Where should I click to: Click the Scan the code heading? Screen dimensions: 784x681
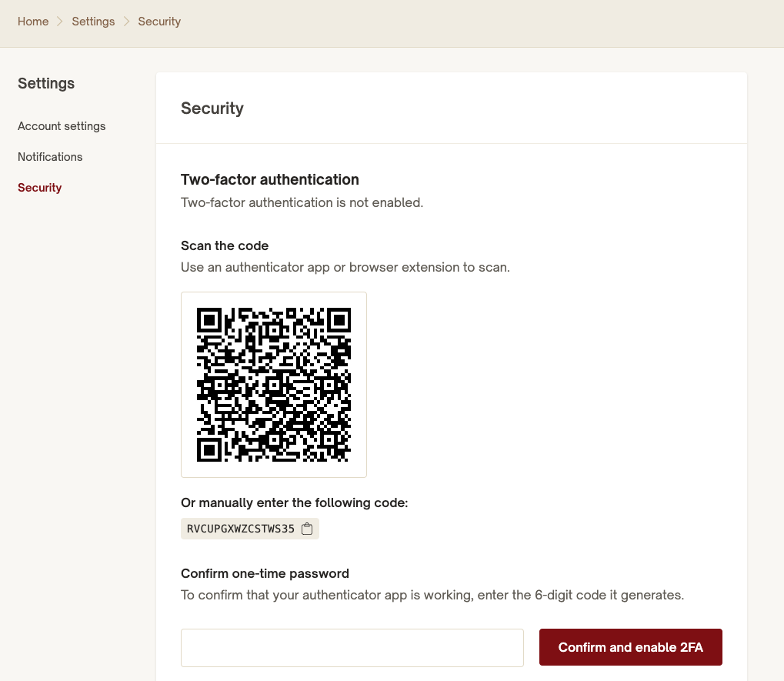tap(224, 245)
